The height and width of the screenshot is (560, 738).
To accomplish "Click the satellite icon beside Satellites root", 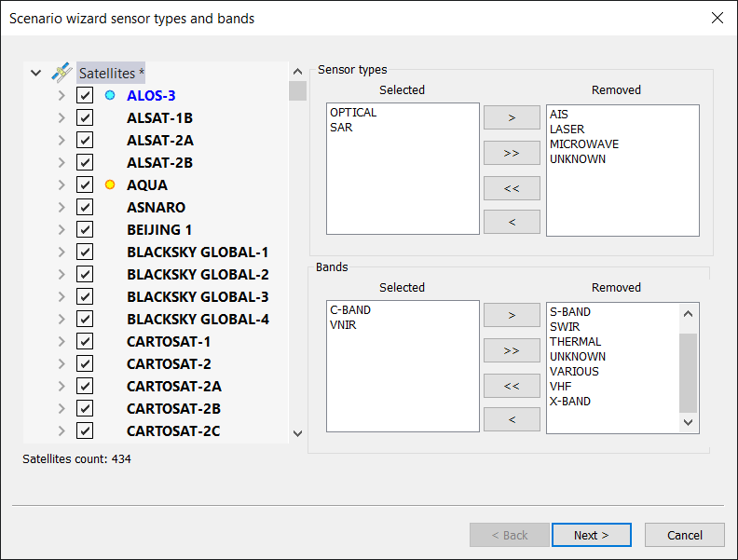I will (x=61, y=73).
